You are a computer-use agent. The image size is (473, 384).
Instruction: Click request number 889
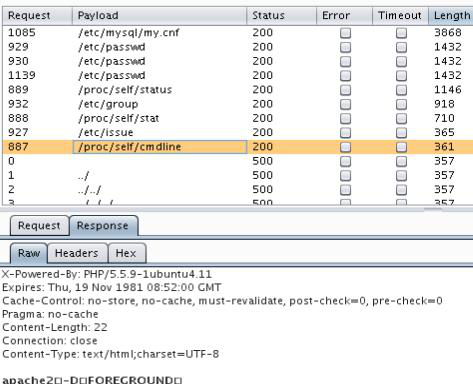(x=18, y=90)
